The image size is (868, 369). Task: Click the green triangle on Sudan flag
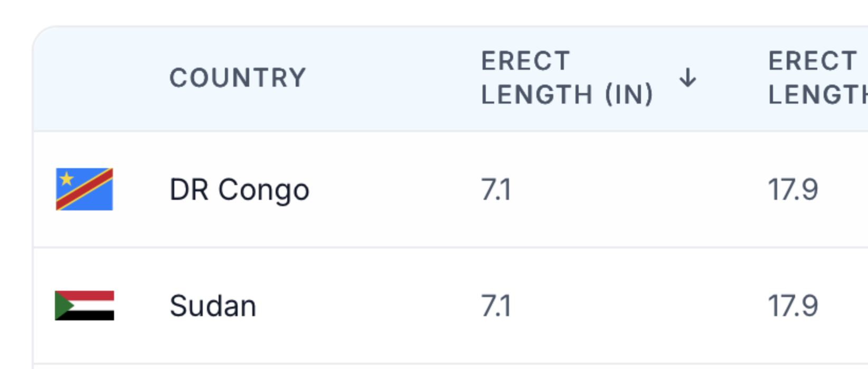click(x=63, y=306)
